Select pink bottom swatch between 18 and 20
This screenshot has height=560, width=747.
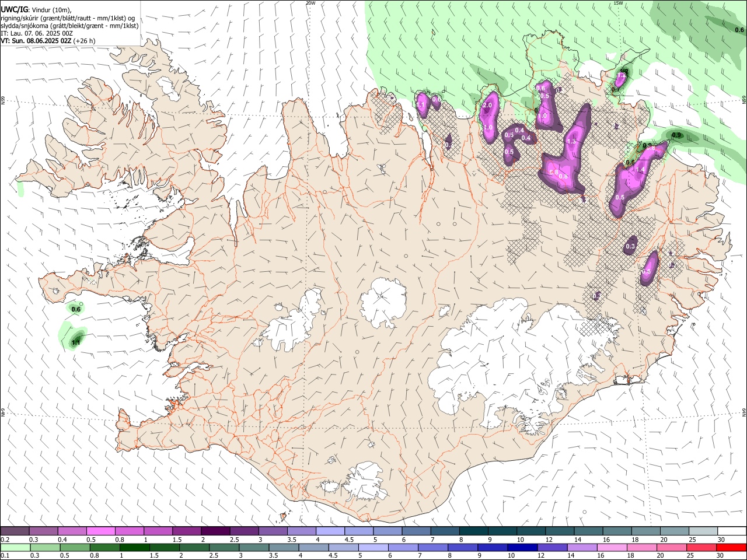pyautogui.click(x=642, y=547)
